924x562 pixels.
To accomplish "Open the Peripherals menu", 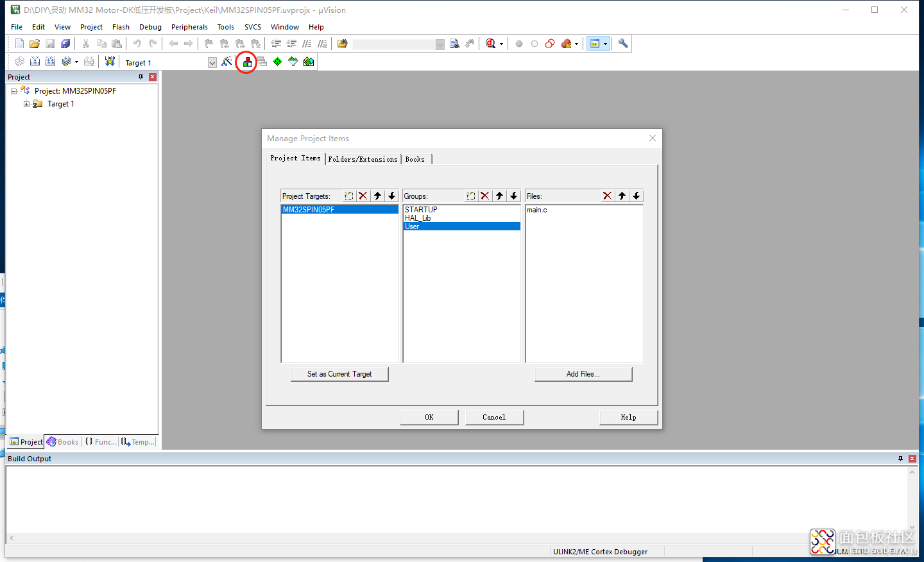I will coord(189,27).
